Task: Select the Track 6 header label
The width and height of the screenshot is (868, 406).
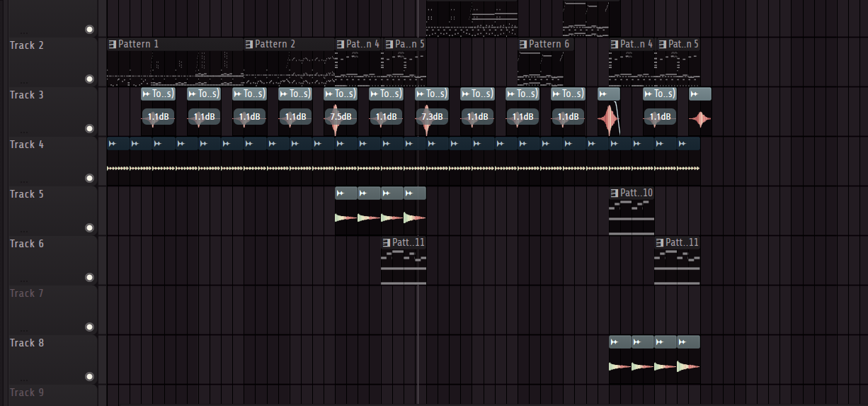Action: [27, 244]
